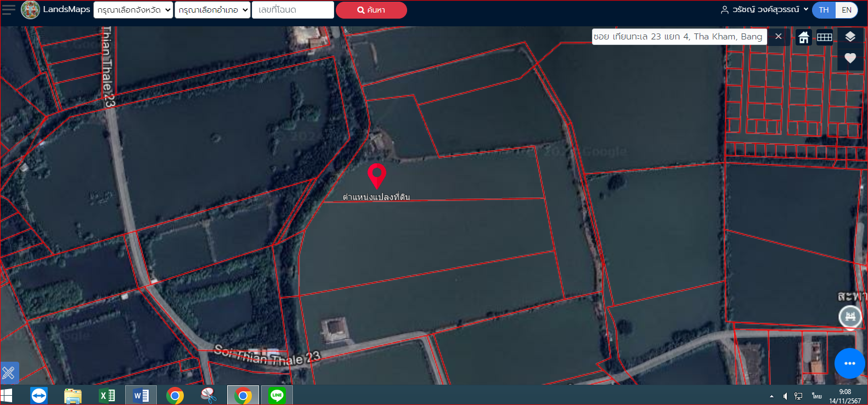Expand the province selection dropdown
Screen dimensions: 868x405
click(x=133, y=10)
